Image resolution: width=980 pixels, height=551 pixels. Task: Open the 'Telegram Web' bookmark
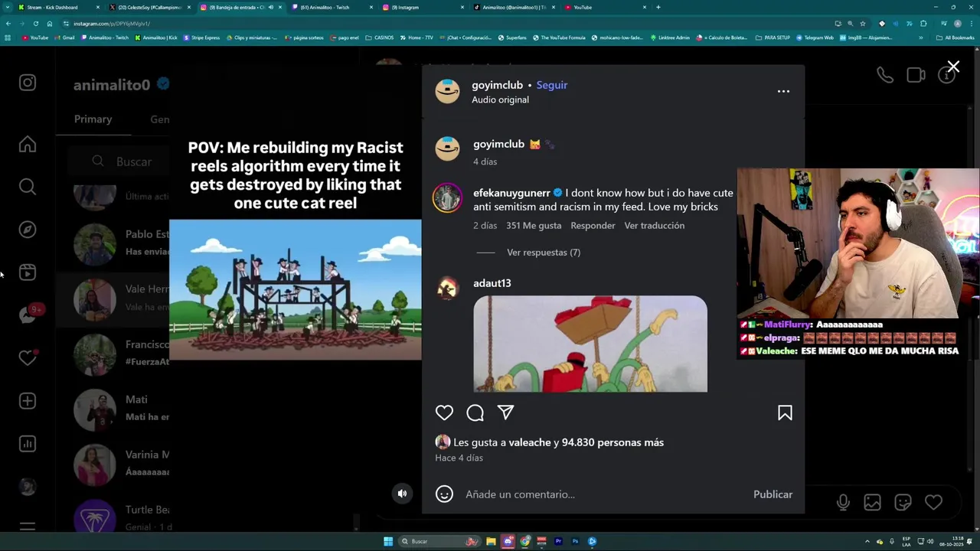point(815,37)
